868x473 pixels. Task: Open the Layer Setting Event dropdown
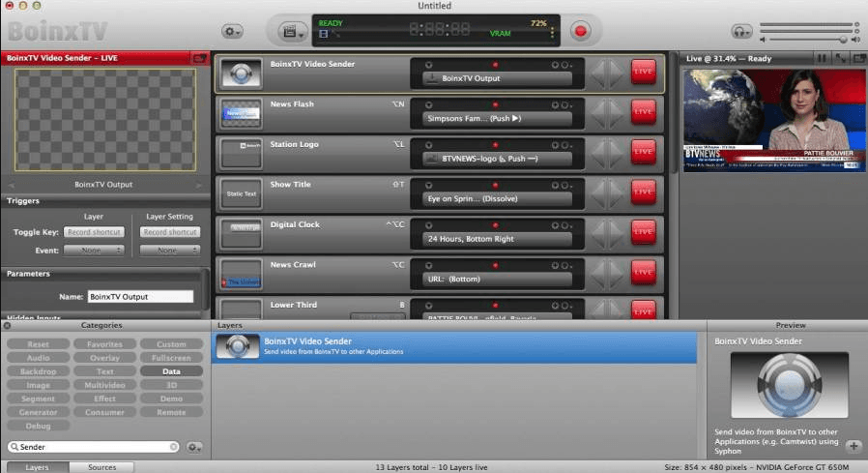(170, 251)
